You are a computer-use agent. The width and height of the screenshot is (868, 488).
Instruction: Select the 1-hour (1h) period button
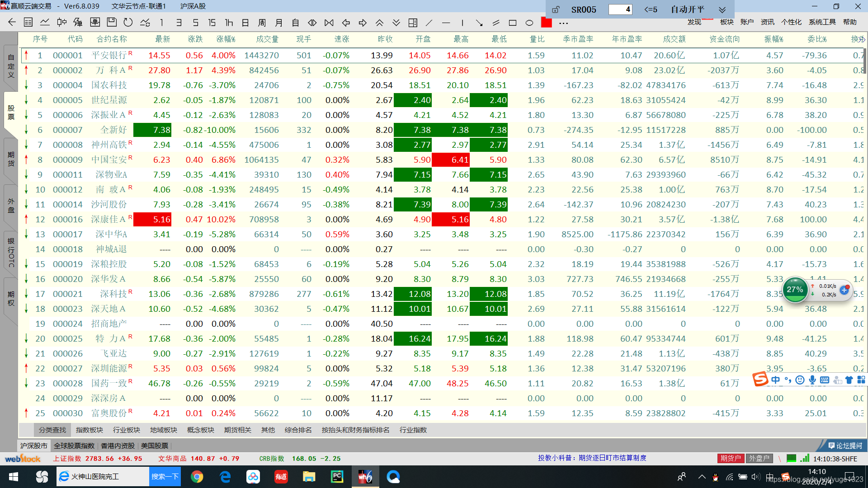tap(229, 23)
